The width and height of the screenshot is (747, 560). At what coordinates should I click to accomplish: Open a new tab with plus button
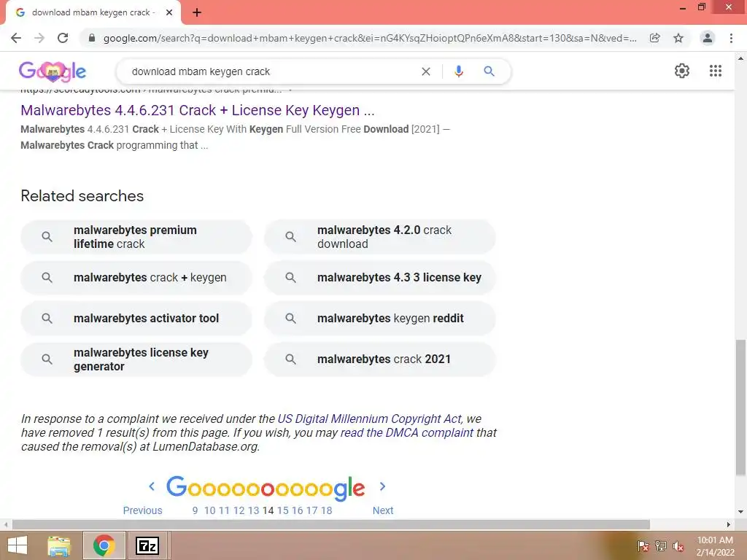pyautogui.click(x=197, y=12)
